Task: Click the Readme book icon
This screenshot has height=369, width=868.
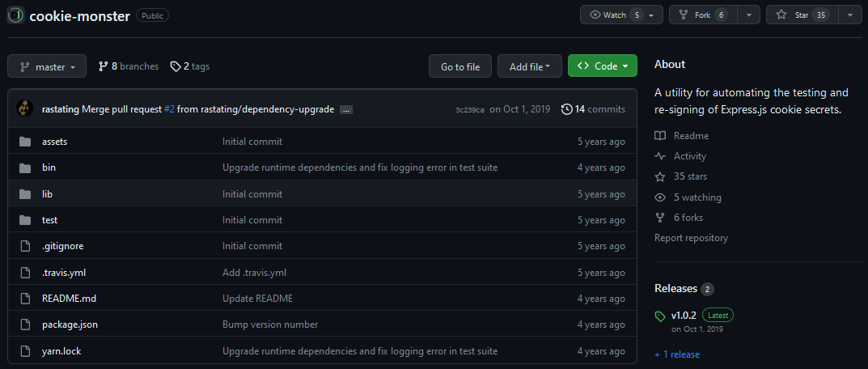Action: 660,136
